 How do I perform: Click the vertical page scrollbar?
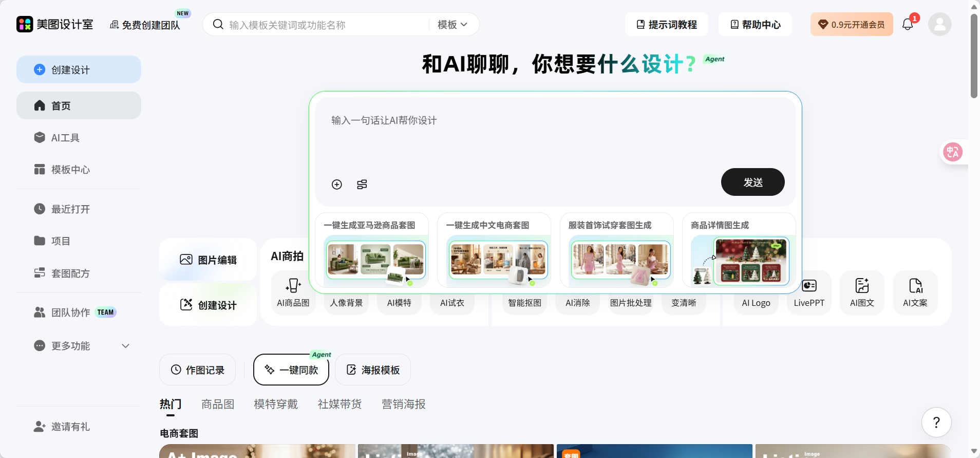pos(974,57)
